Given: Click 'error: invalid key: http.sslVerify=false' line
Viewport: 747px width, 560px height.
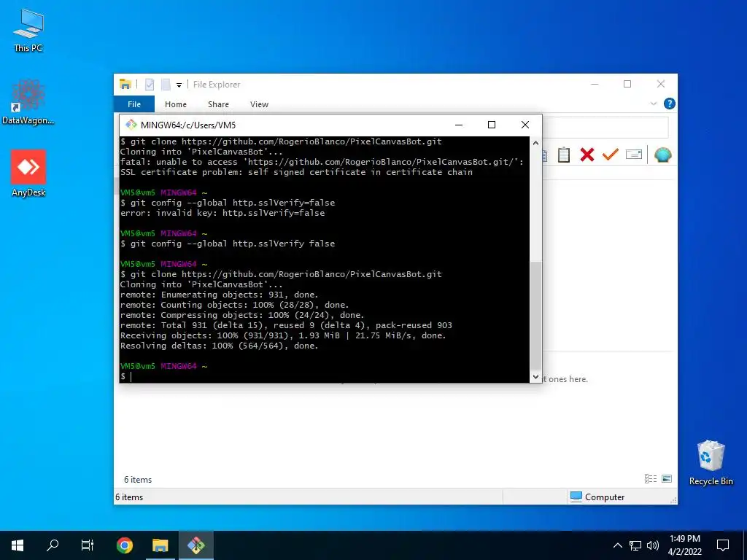Looking at the screenshot, I should tap(222, 213).
